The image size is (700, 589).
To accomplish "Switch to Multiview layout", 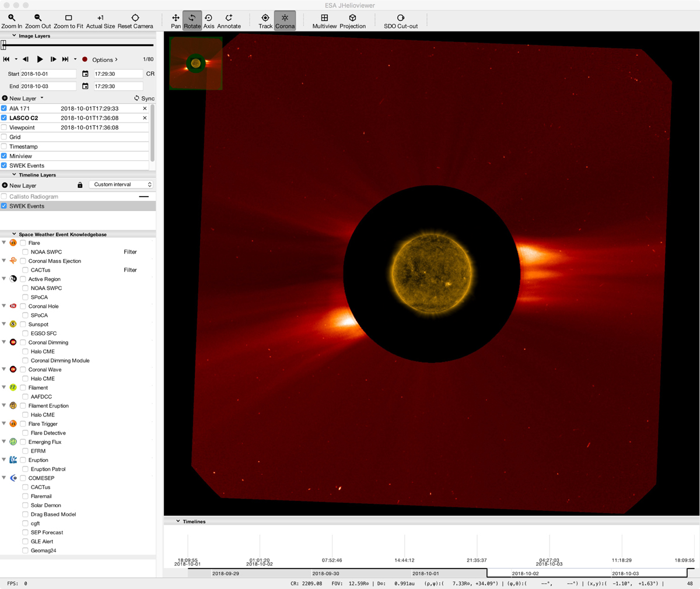I will (324, 21).
